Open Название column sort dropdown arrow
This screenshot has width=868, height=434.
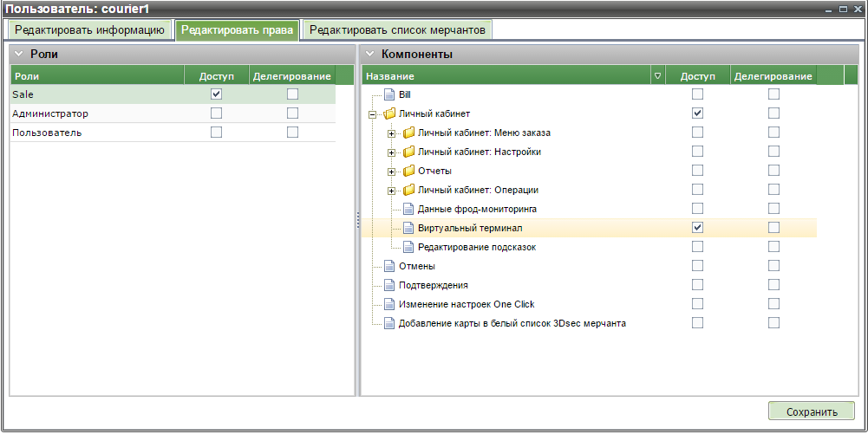click(657, 76)
